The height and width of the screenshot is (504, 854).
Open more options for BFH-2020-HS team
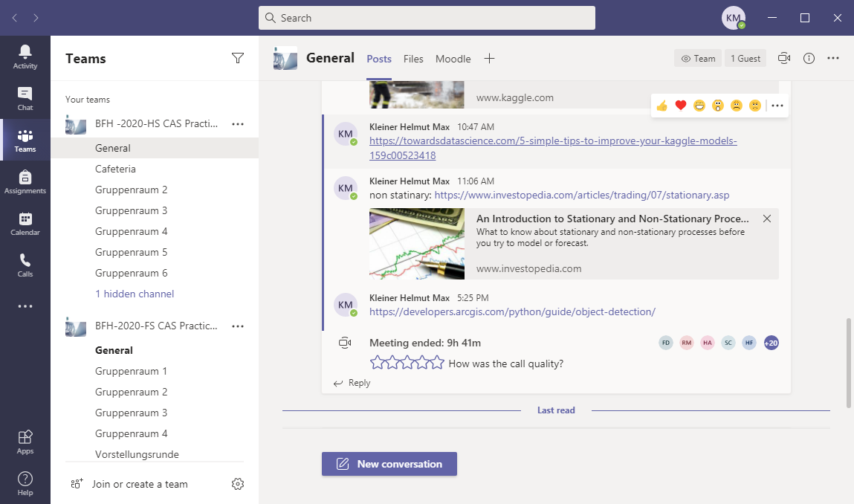[238, 124]
